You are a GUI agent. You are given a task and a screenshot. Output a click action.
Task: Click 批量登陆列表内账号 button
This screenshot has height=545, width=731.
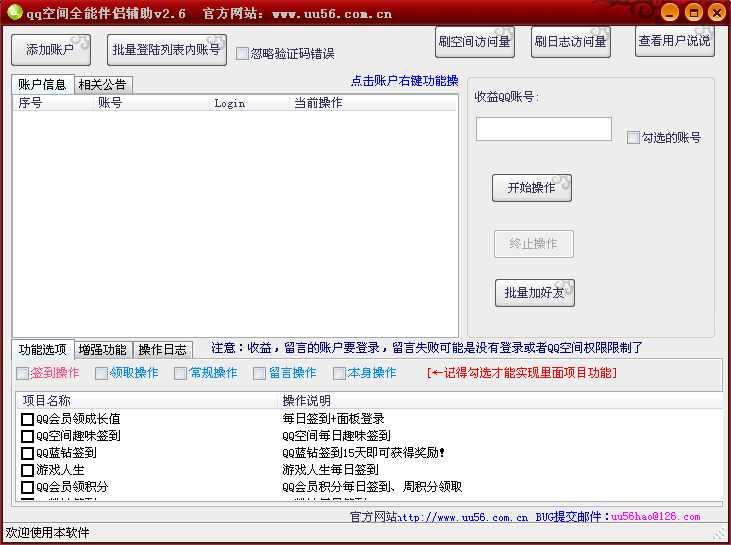[x=167, y=50]
